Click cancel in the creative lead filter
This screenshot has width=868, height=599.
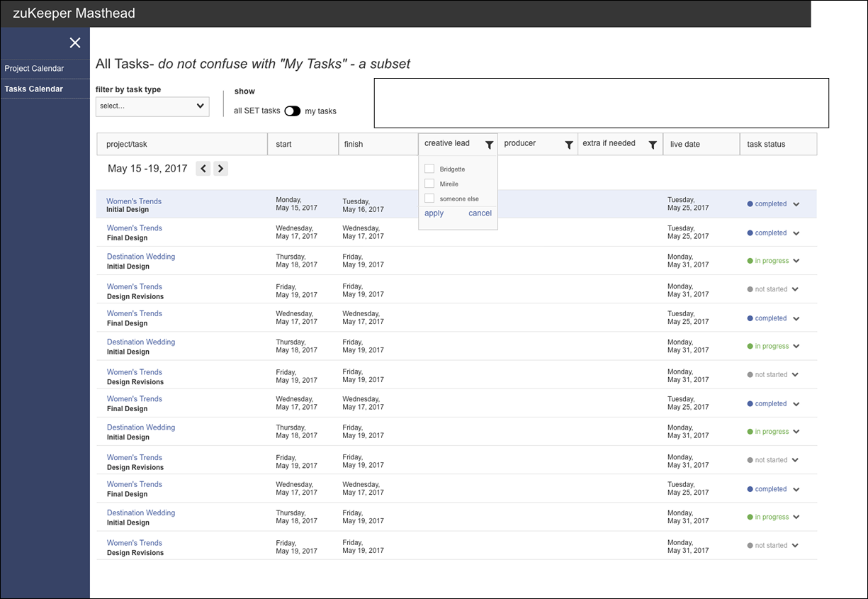(480, 213)
